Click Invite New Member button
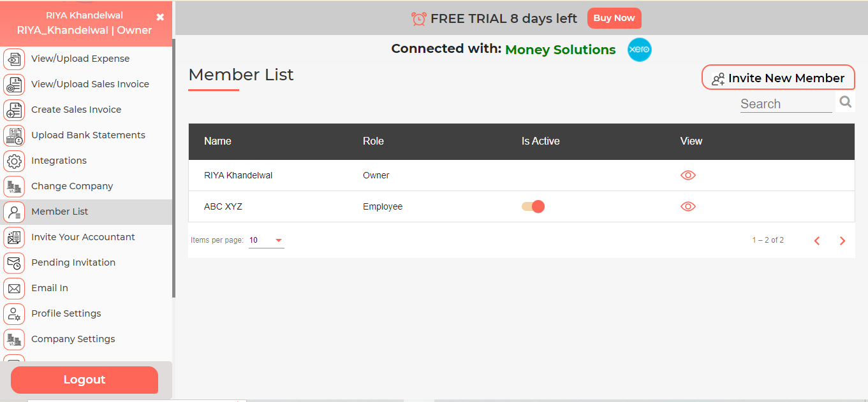The height and width of the screenshot is (402, 868). pos(778,78)
